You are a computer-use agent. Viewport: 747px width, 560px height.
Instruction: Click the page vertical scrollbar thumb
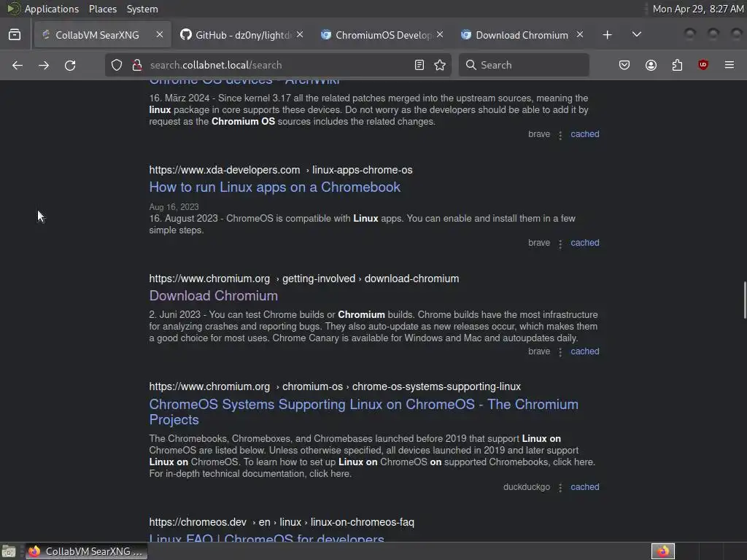pos(745,300)
